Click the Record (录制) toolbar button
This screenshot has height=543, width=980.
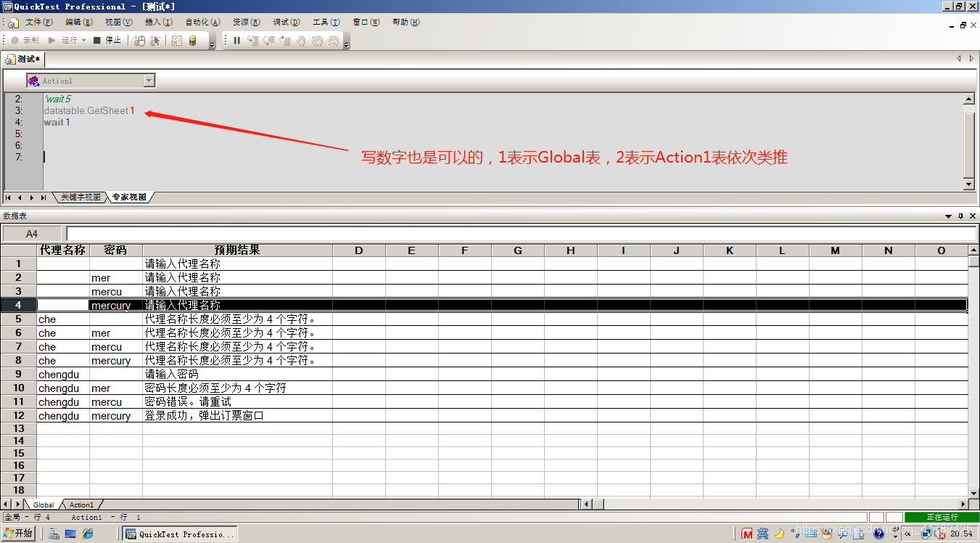tap(25, 41)
